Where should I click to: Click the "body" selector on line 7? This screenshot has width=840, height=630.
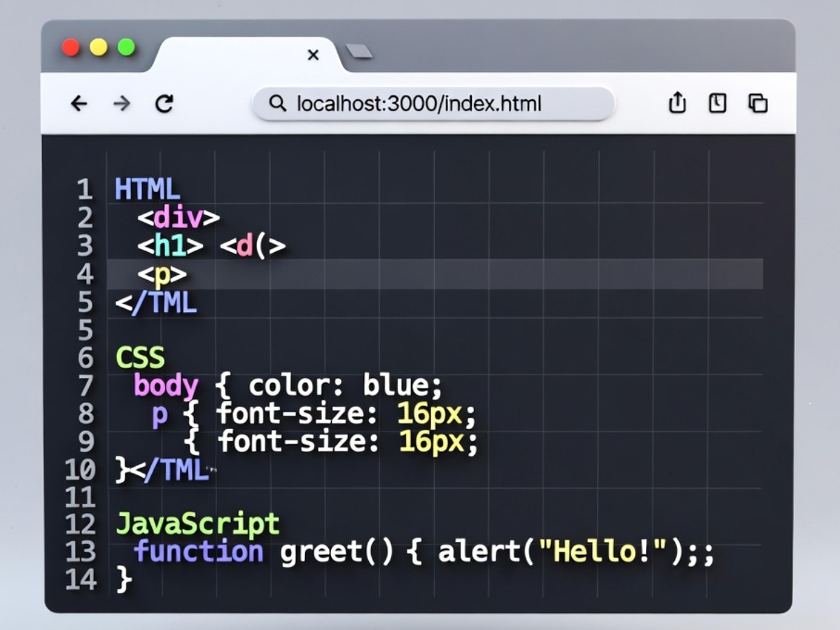click(166, 386)
